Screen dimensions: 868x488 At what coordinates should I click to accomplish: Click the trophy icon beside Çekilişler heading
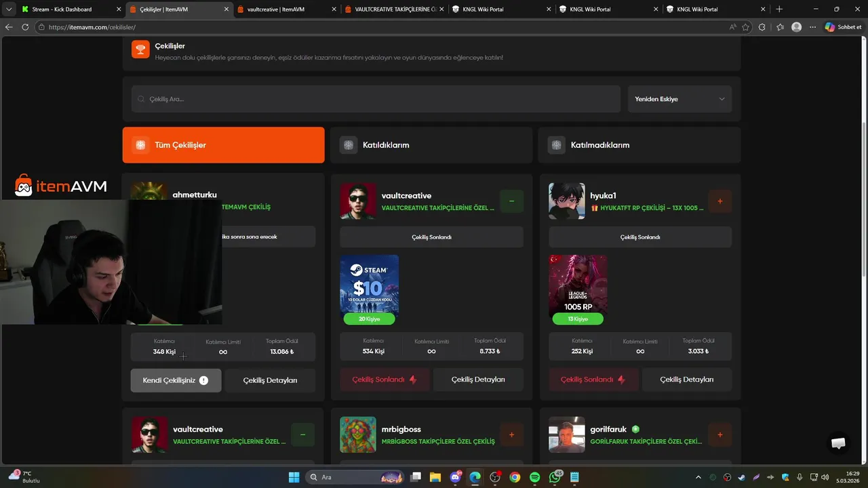coord(140,49)
